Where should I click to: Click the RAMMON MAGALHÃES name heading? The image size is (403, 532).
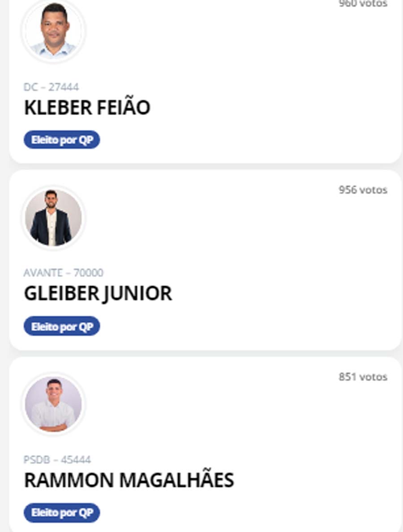(129, 481)
